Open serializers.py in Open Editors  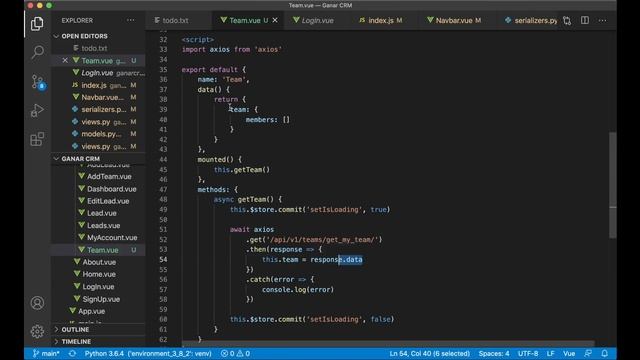pos(104,109)
